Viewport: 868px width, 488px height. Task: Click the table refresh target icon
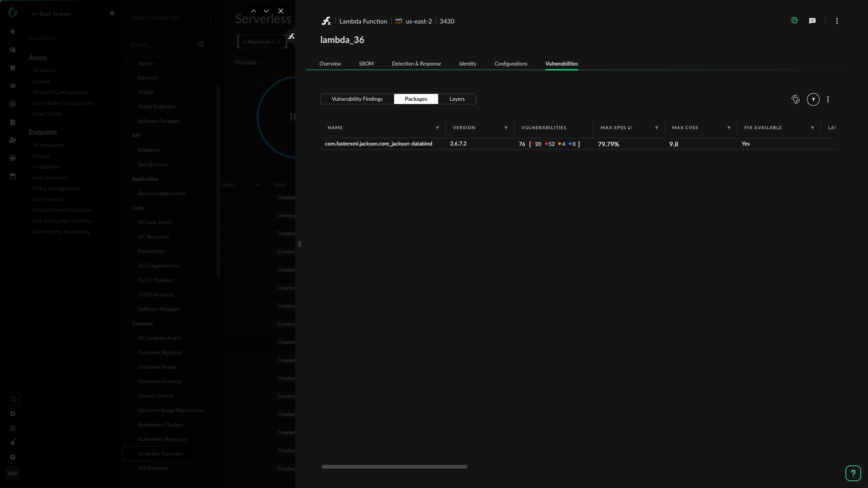click(796, 99)
